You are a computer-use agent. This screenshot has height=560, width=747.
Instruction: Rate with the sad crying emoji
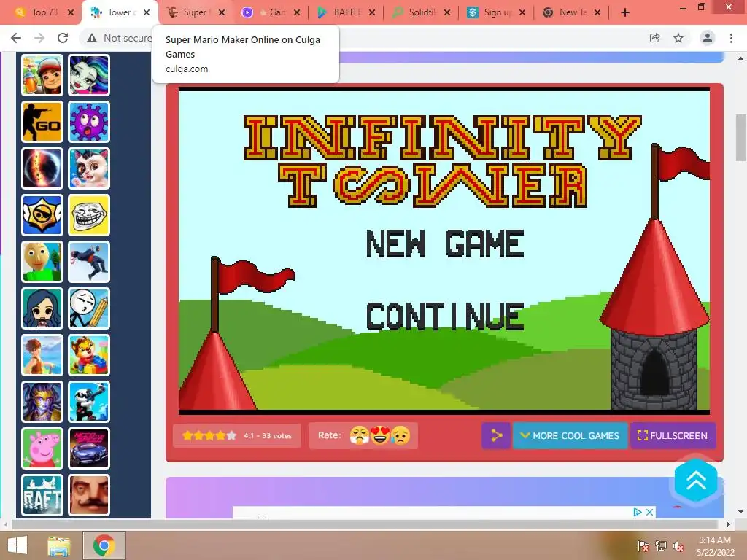tap(400, 435)
